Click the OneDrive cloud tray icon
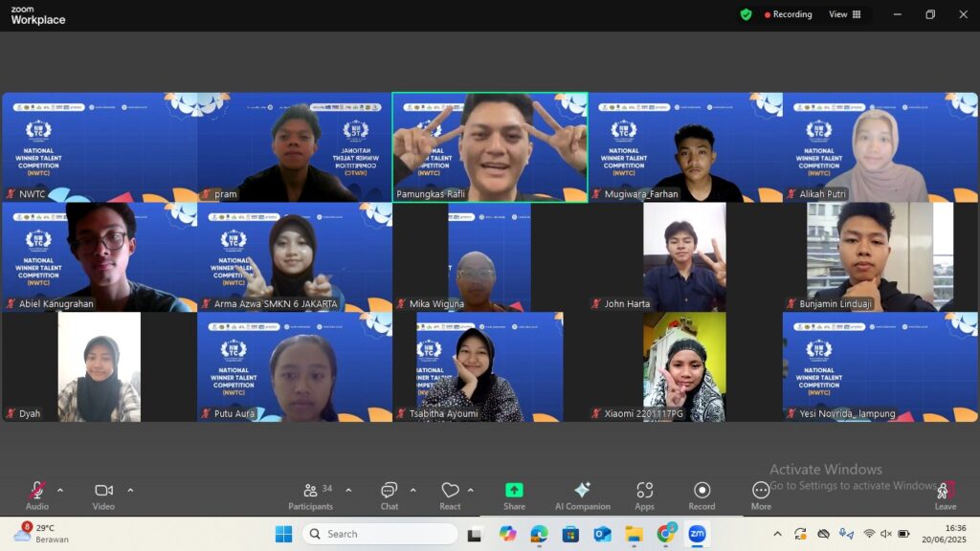The image size is (980, 551). click(x=823, y=534)
